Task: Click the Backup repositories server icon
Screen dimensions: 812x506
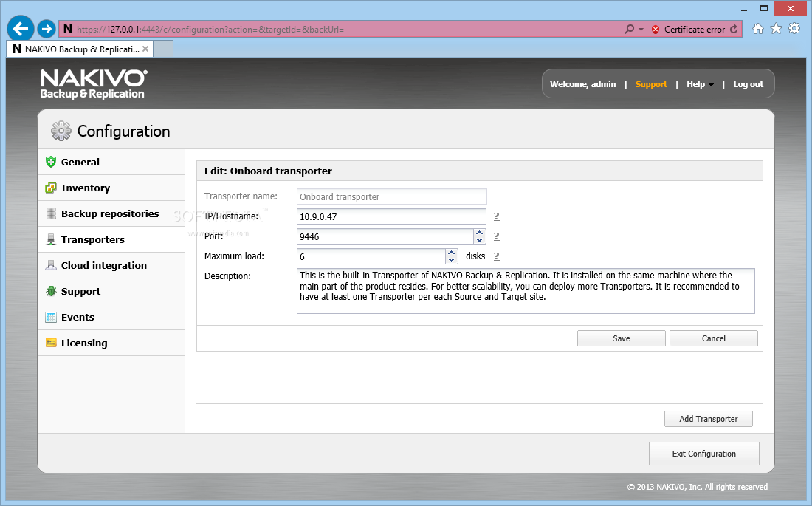Action: coord(51,213)
